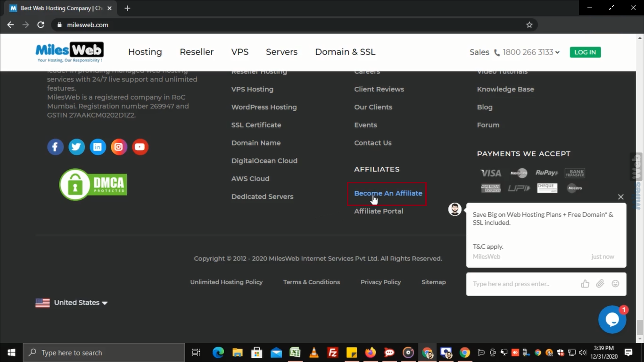Open VLC media player from taskbar
The image size is (644, 362).
[314, 353]
